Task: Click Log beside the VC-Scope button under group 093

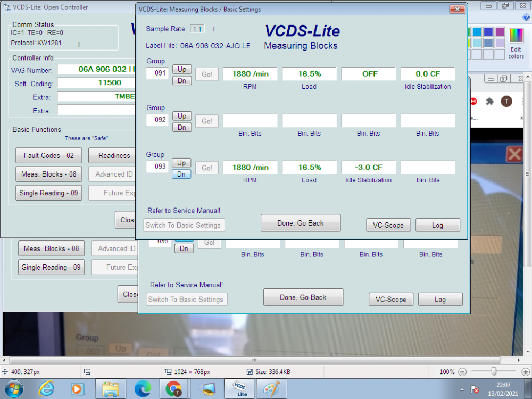Action: click(x=438, y=225)
